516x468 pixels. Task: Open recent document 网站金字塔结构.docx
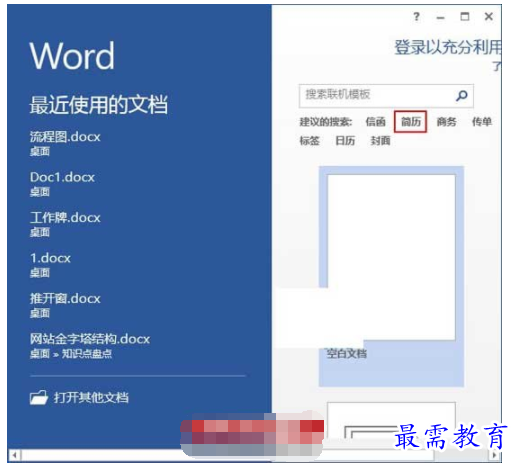point(90,345)
